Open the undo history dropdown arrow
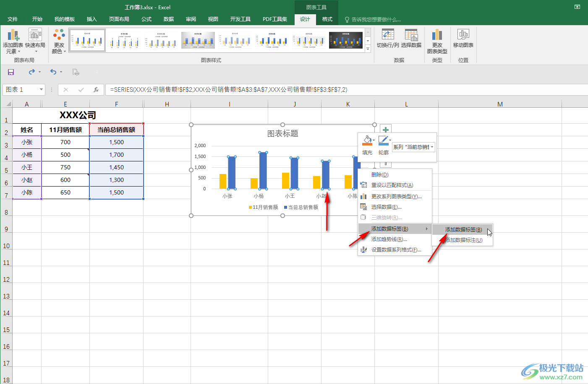Image resolution: width=588 pixels, height=384 pixels. pos(61,72)
